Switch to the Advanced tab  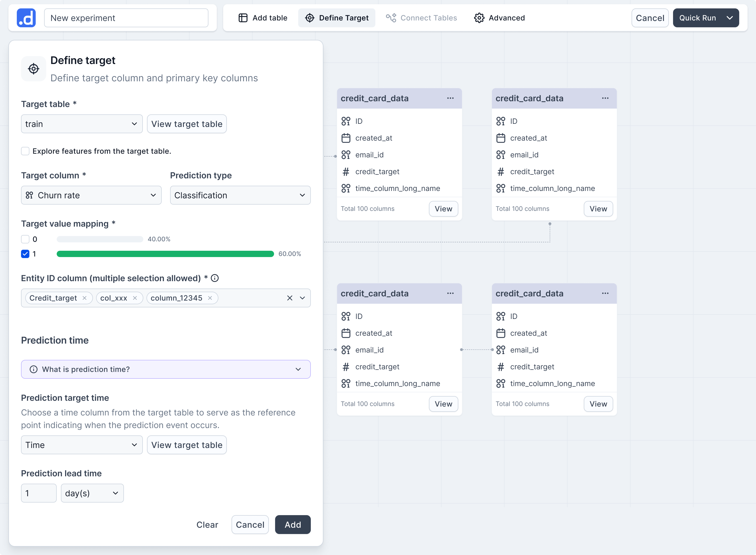(x=500, y=18)
